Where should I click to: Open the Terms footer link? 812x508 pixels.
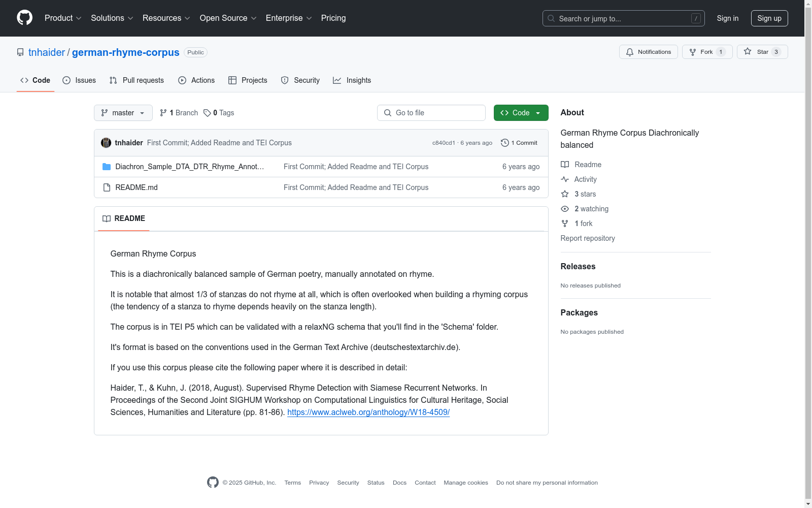pos(293,483)
